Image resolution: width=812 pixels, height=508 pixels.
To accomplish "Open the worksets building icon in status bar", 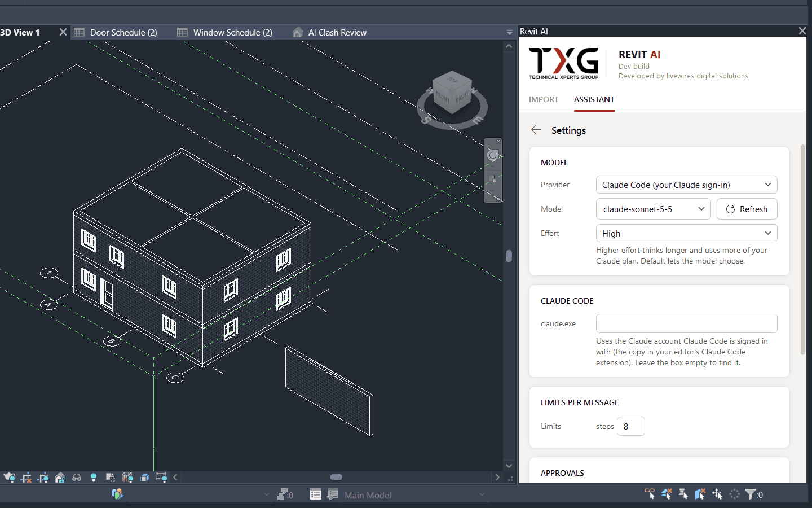I will pyautogui.click(x=117, y=494).
